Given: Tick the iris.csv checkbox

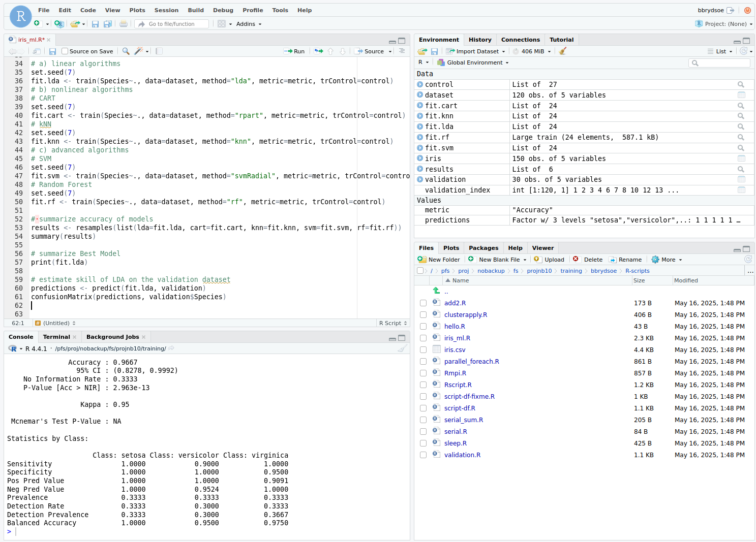Looking at the screenshot, I should tap(423, 350).
